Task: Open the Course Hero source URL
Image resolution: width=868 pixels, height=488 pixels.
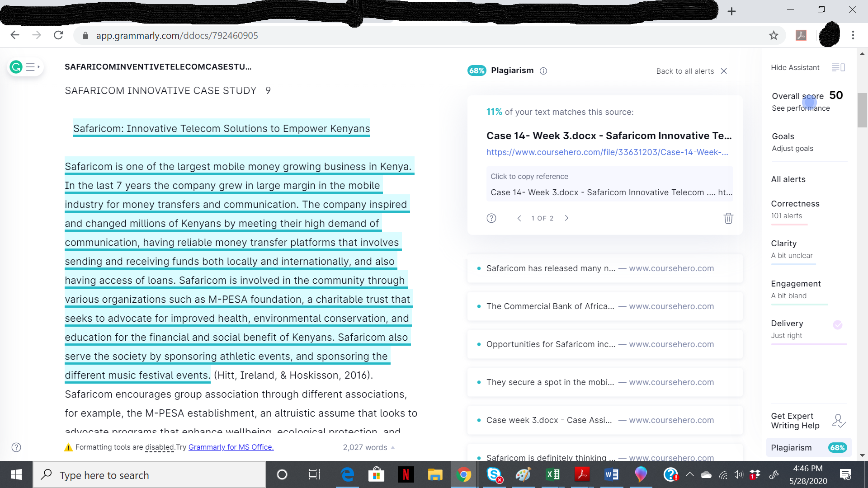Action: [x=607, y=152]
